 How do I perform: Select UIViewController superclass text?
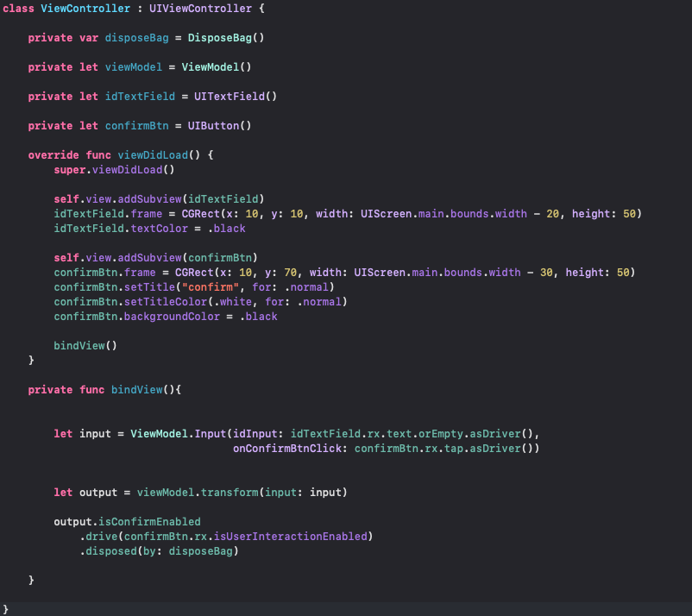200,9
